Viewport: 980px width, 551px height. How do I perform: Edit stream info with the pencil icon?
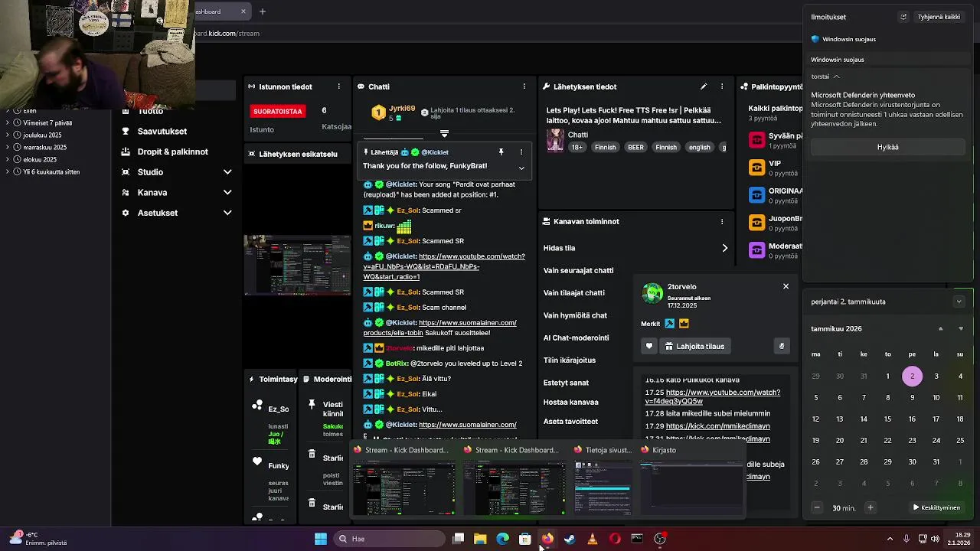point(704,86)
